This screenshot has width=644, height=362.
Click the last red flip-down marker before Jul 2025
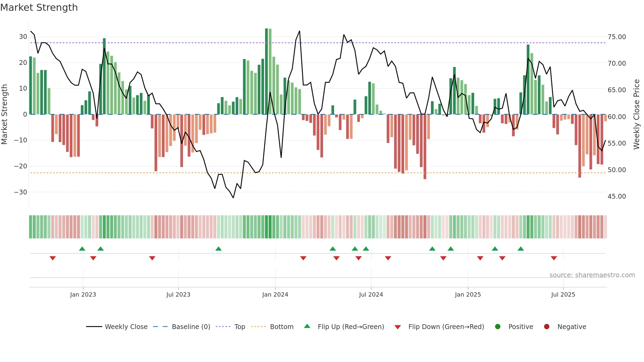coord(554,258)
